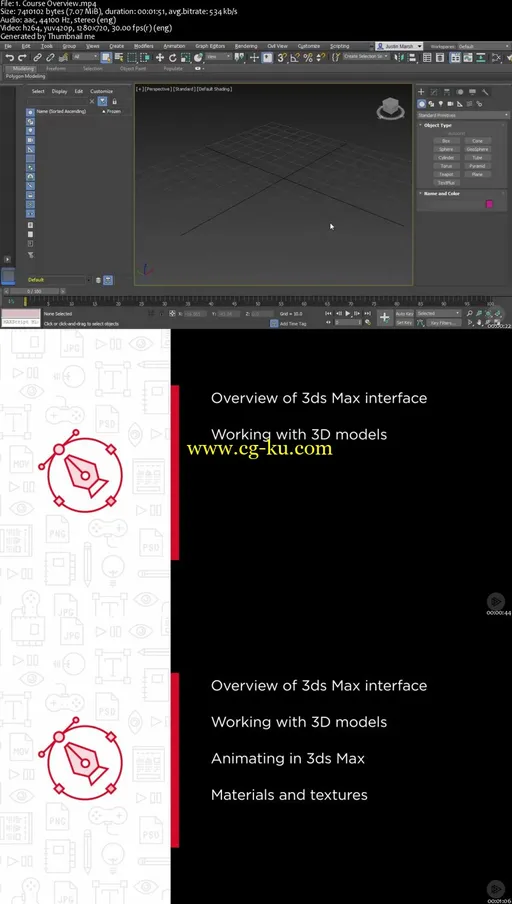Open Scene Explorer Display menu
Viewport: 512px width, 904px height.
point(59,91)
